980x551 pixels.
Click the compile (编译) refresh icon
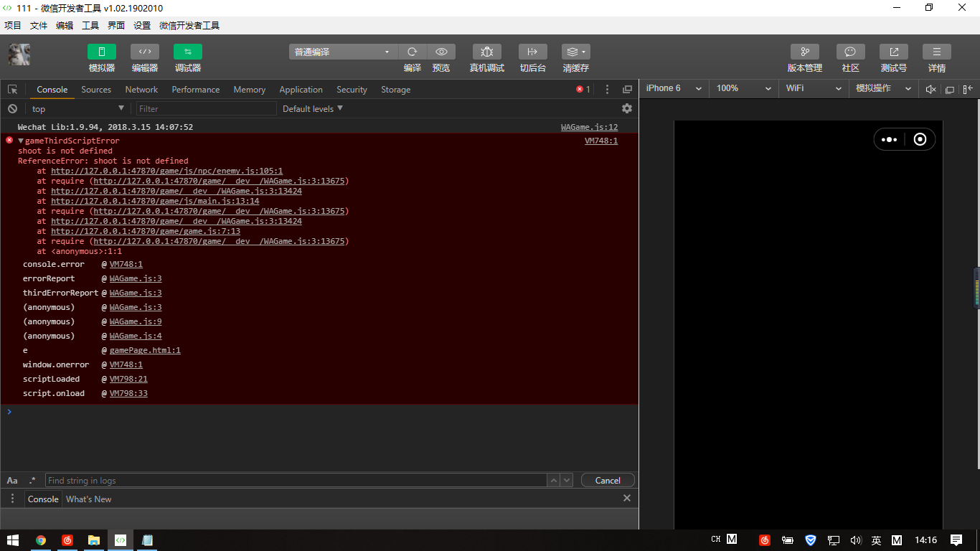[x=413, y=52]
